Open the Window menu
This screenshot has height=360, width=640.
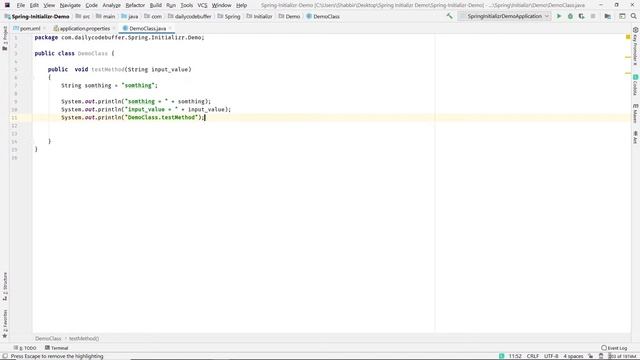pos(222,5)
